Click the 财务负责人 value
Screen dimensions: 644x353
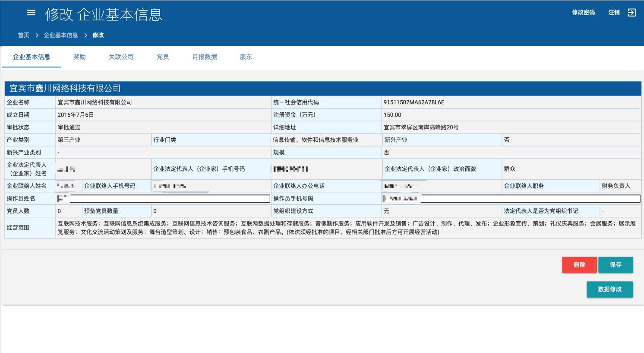click(616, 186)
